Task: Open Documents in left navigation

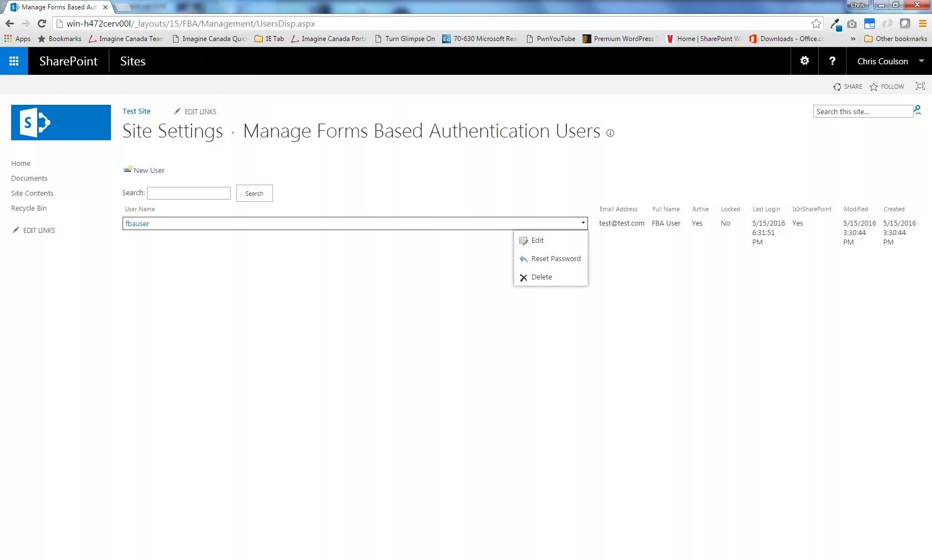Action: click(x=29, y=178)
